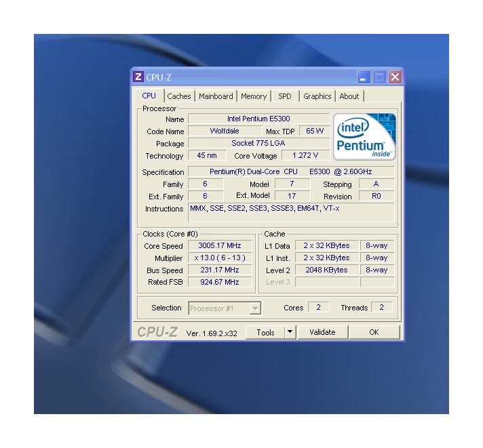Click the Technology value 45 nm

pos(207,155)
